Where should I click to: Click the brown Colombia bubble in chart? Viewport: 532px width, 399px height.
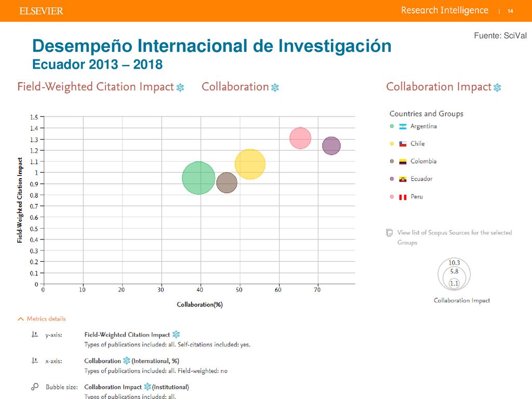pos(227,182)
